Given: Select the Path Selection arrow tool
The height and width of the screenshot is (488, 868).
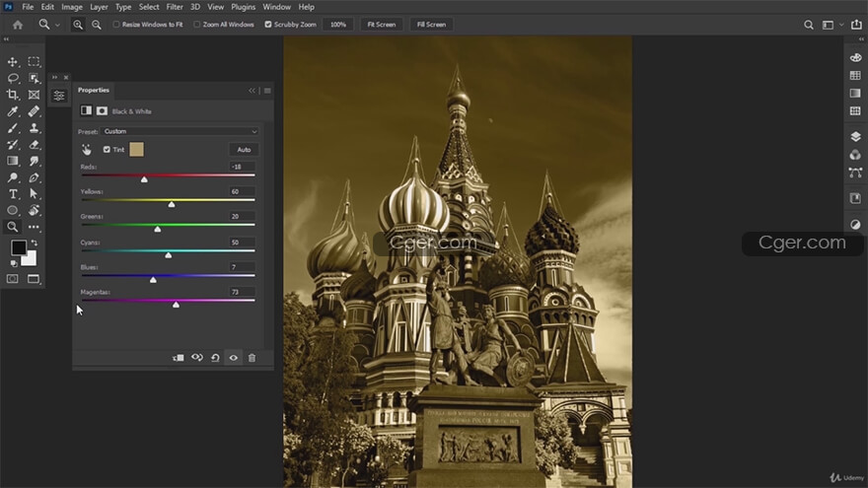Looking at the screenshot, I should point(34,194).
